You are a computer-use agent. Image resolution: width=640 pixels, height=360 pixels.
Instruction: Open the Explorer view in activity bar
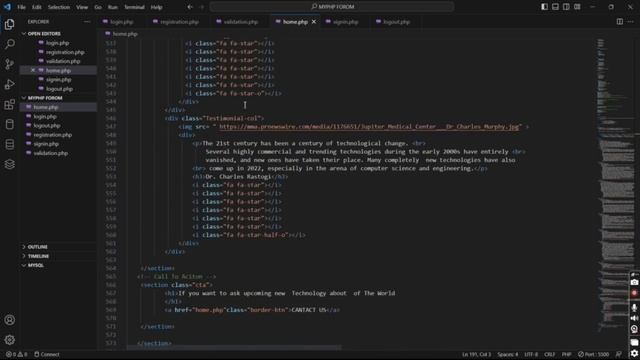click(x=9, y=24)
